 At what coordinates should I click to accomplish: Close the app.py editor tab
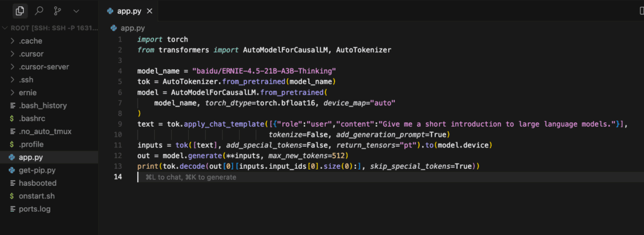point(150,11)
